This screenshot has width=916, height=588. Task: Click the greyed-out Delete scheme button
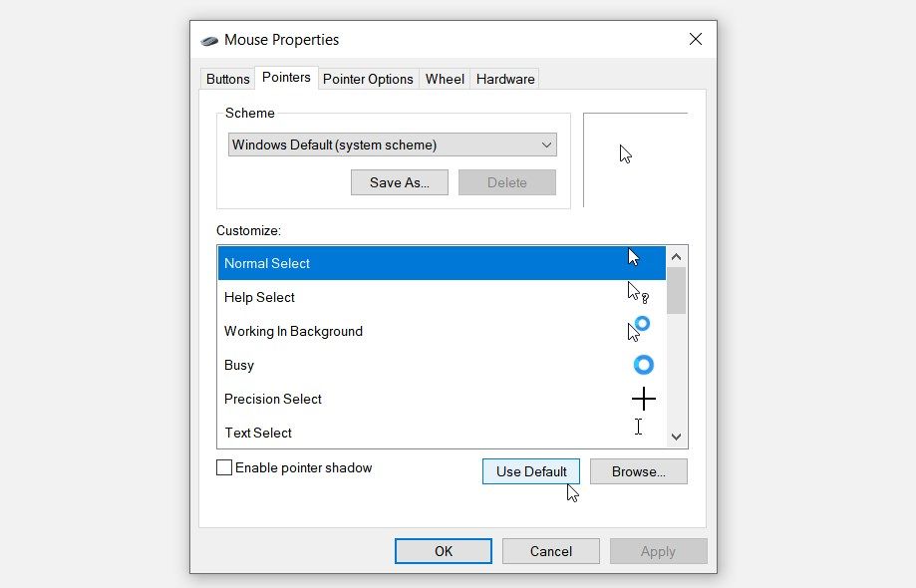507,182
